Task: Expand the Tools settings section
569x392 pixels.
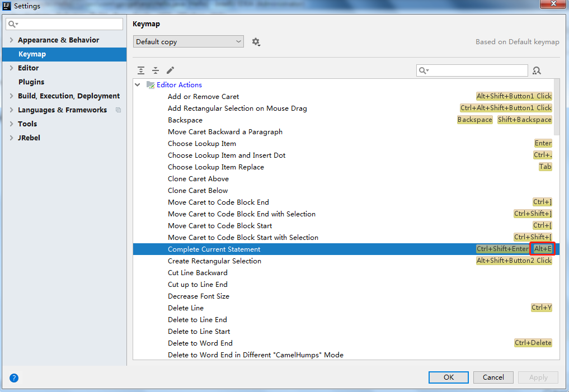Action: coord(11,124)
